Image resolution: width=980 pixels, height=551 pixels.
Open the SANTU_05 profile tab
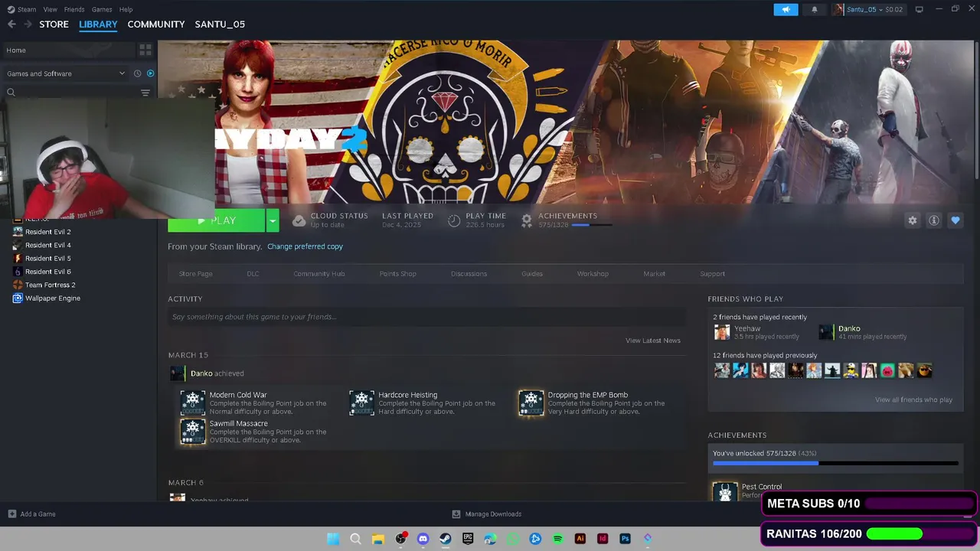click(x=220, y=24)
